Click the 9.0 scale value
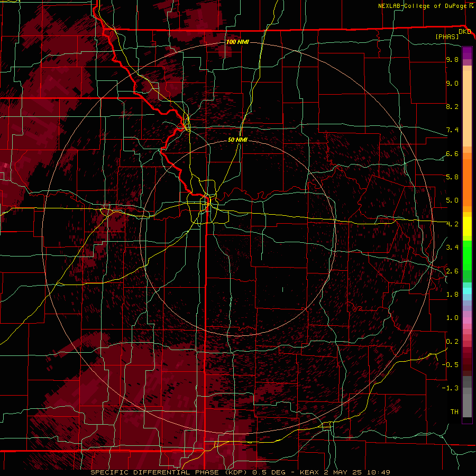Image resolution: width=476 pixels, height=476 pixels. point(452,83)
